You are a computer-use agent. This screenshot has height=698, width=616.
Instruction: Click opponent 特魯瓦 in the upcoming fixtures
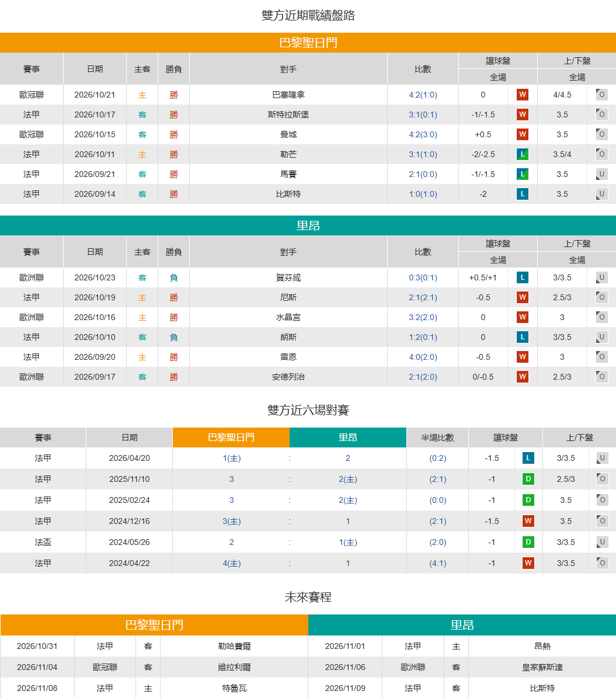point(234,688)
